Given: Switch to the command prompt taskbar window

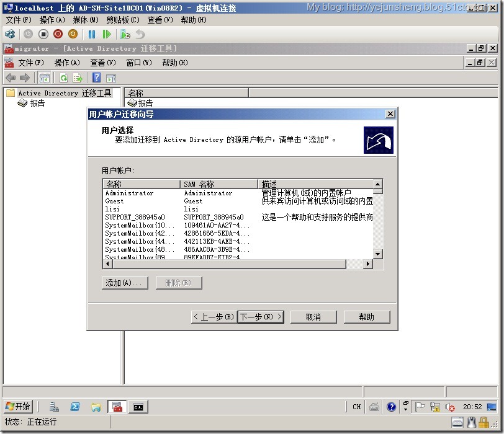Looking at the screenshot, I should tap(138, 407).
